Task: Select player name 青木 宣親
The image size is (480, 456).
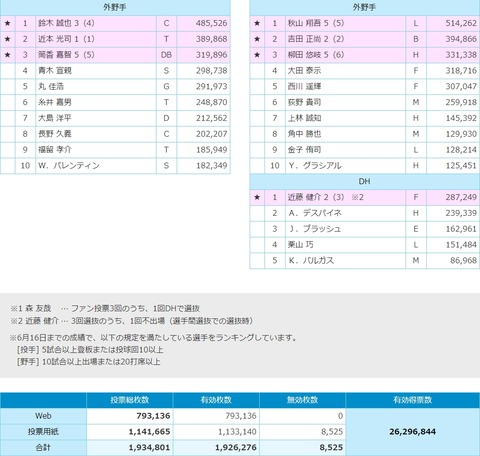Action: (55, 71)
